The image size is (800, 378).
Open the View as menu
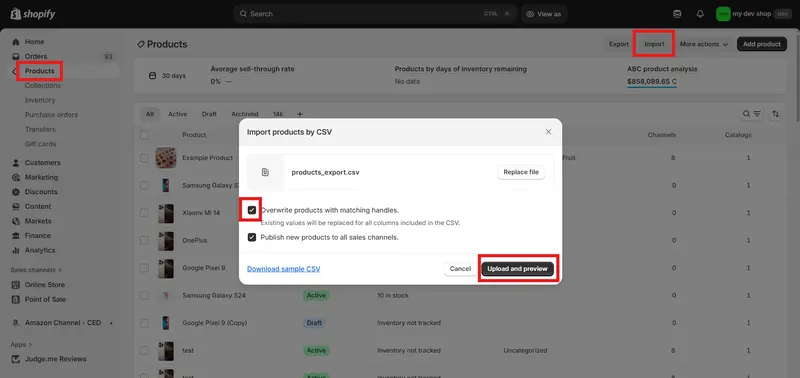coord(544,14)
